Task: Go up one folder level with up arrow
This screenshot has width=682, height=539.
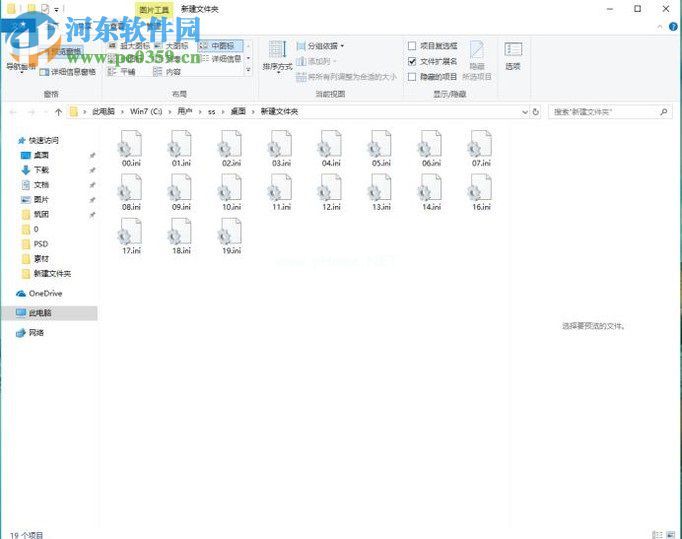Action: pos(58,112)
